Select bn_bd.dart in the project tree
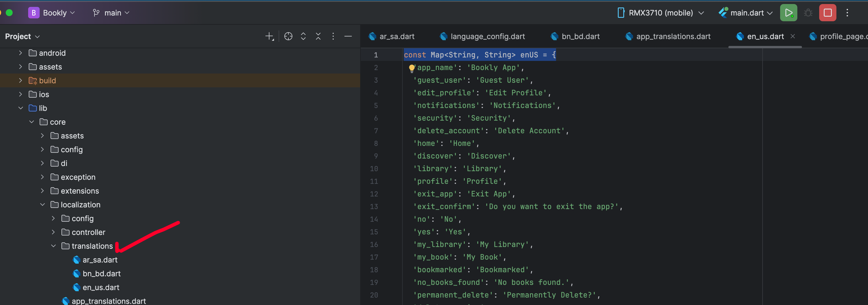This screenshot has height=305, width=868. (x=101, y=274)
